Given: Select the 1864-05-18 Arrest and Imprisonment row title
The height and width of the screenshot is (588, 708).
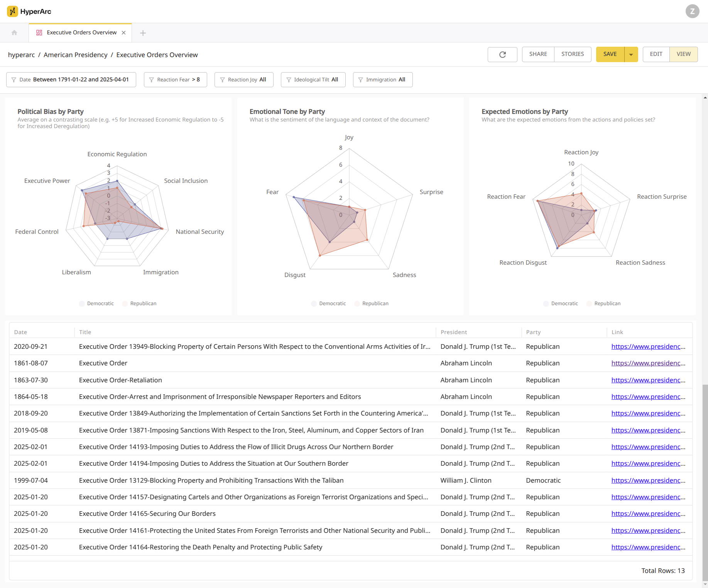Looking at the screenshot, I should (220, 397).
